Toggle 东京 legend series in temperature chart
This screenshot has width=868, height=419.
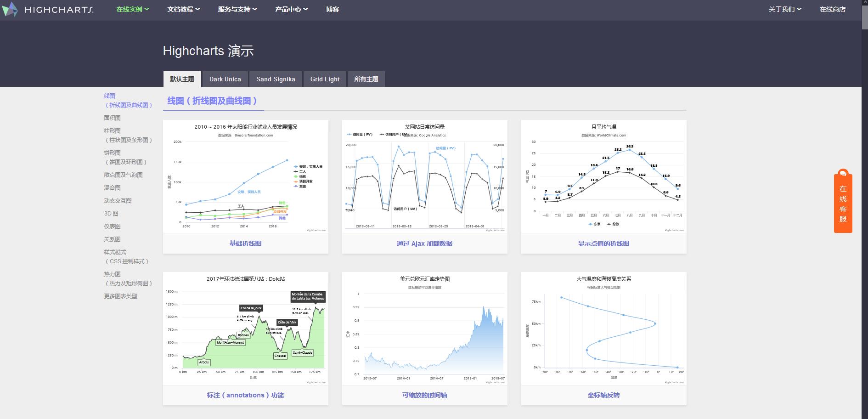[594, 224]
